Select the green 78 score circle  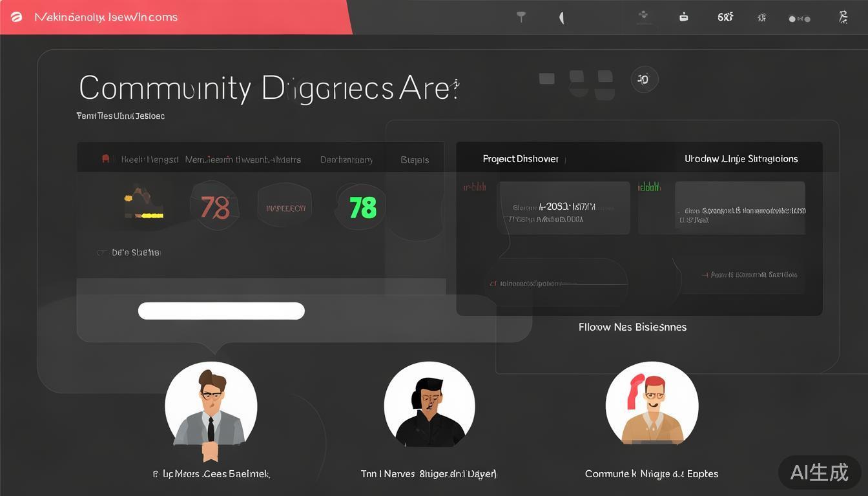362,207
